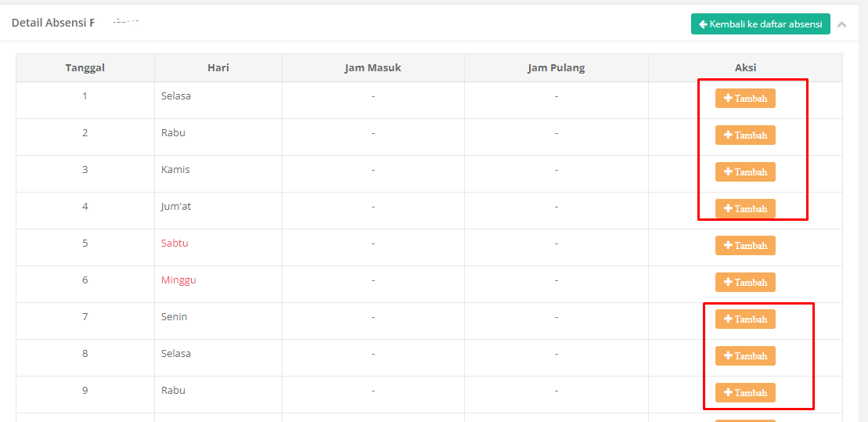The width and height of the screenshot is (868, 422).
Task: Click the plus icon in Sabtu row
Action: click(728, 246)
